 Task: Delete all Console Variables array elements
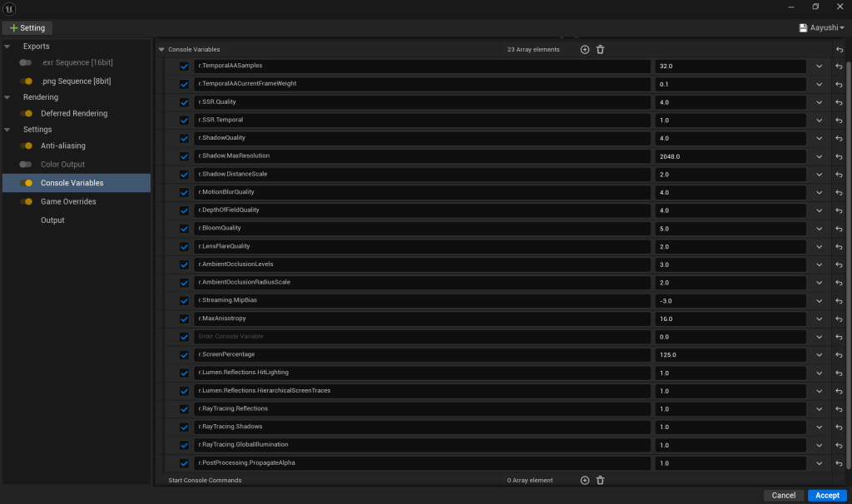coord(600,50)
